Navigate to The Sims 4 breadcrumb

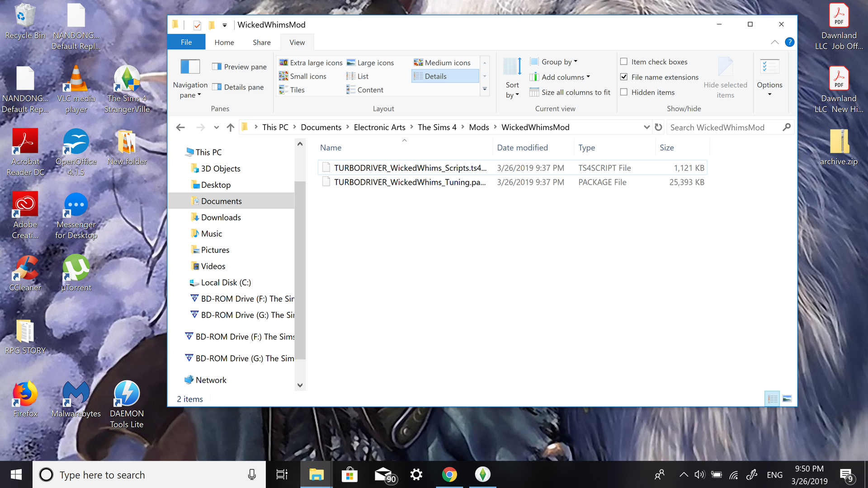(437, 127)
